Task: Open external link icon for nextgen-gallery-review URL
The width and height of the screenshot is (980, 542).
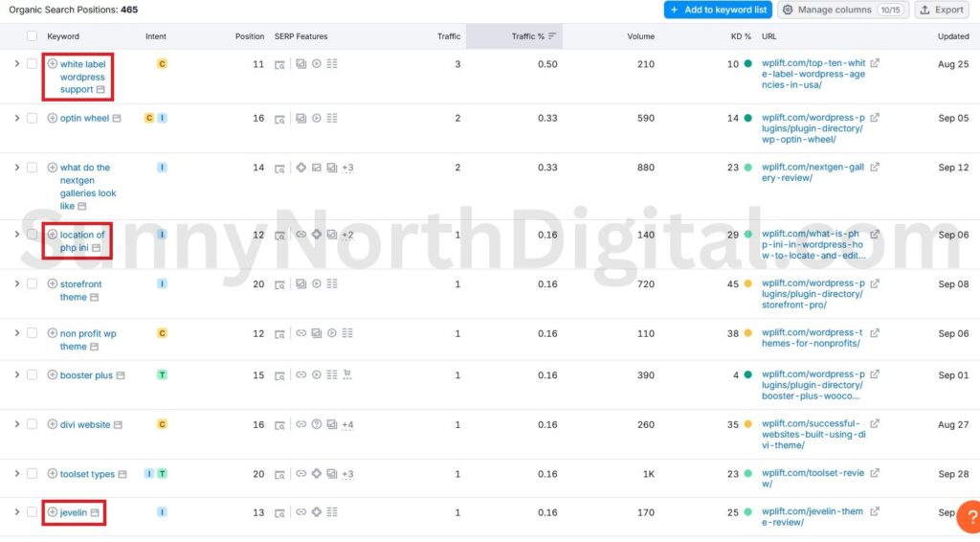Action: click(x=875, y=167)
